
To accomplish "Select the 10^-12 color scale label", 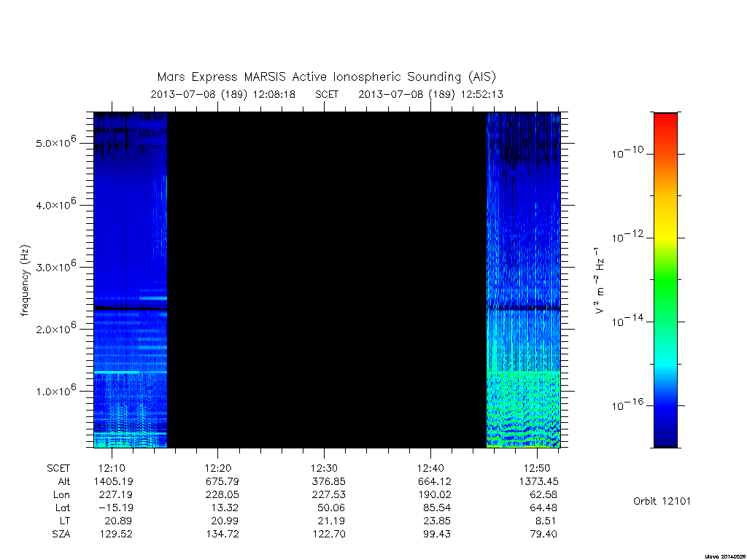I will (627, 236).
